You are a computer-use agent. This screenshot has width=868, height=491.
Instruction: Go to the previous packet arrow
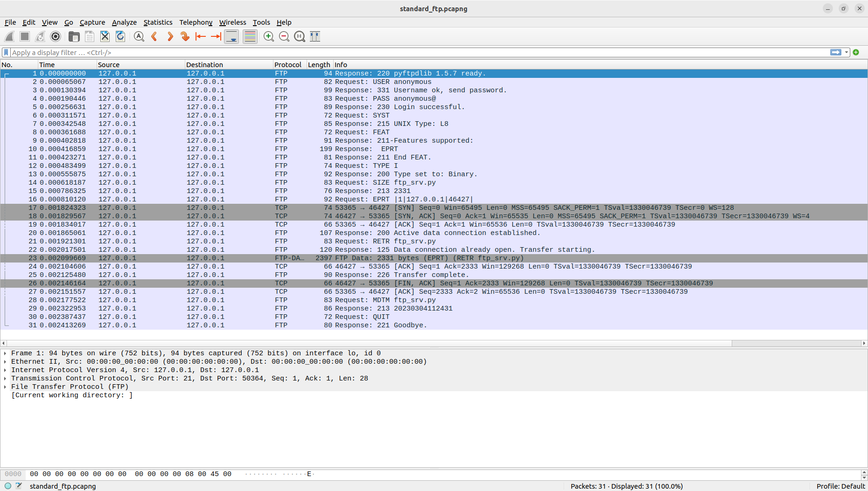[154, 36]
